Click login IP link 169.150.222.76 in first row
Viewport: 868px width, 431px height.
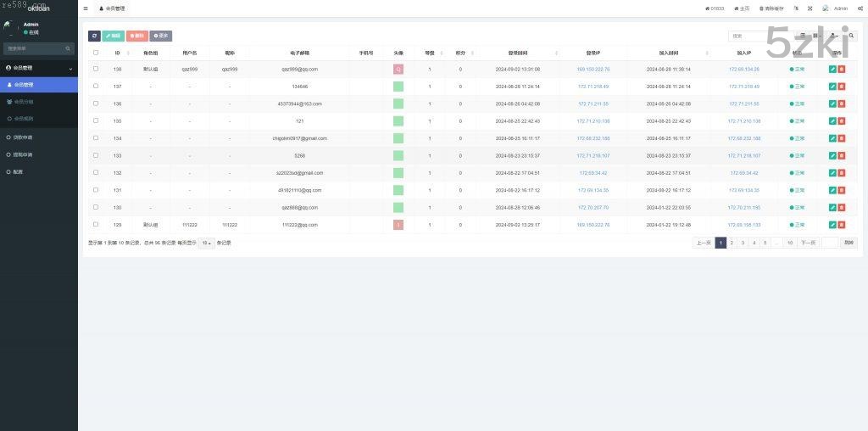click(593, 69)
